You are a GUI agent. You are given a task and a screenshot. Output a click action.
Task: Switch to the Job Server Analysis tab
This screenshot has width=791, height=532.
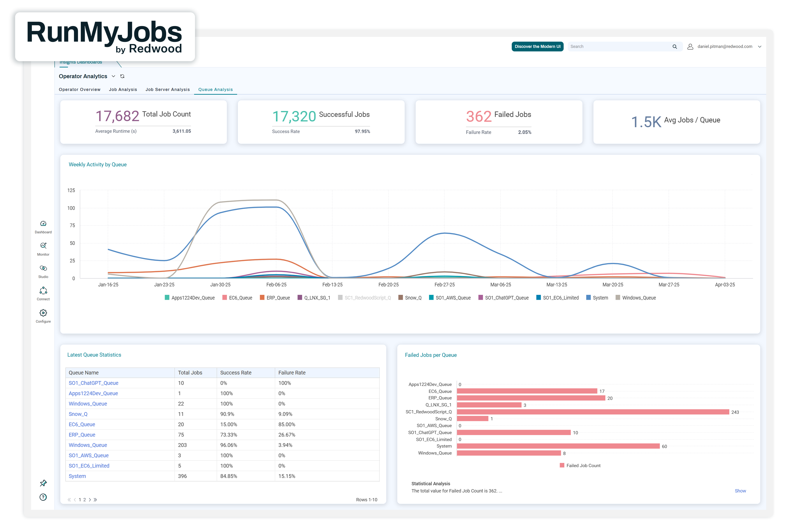pos(168,90)
